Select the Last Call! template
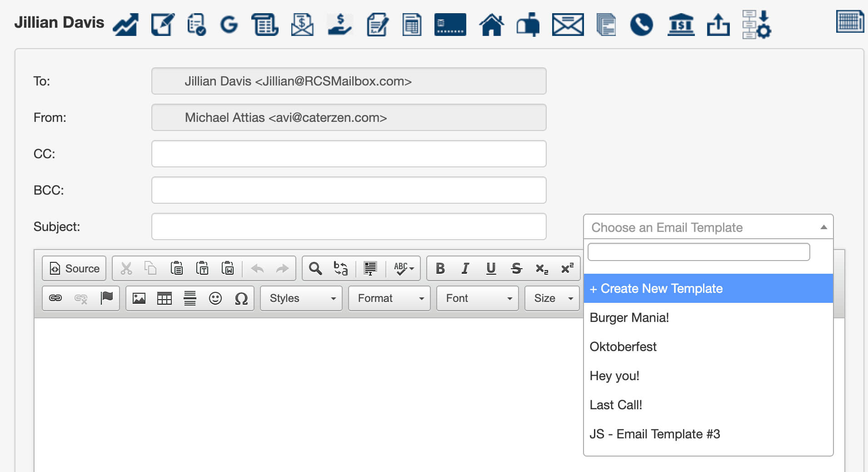The image size is (868, 472). 708,405
